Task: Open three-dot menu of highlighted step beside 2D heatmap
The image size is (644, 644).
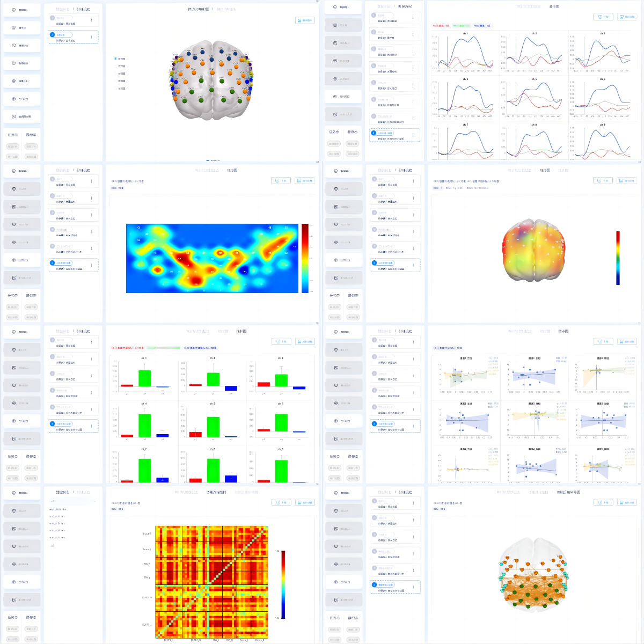Action: [91, 265]
